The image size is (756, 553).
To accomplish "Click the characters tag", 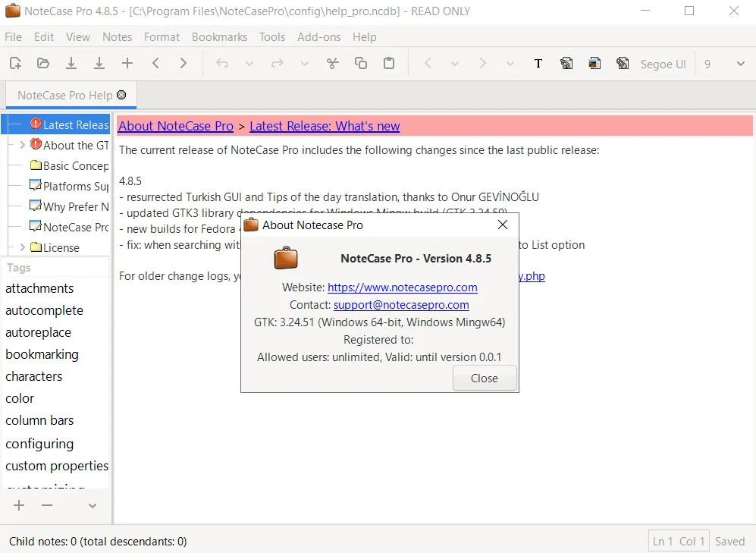I will (34, 376).
